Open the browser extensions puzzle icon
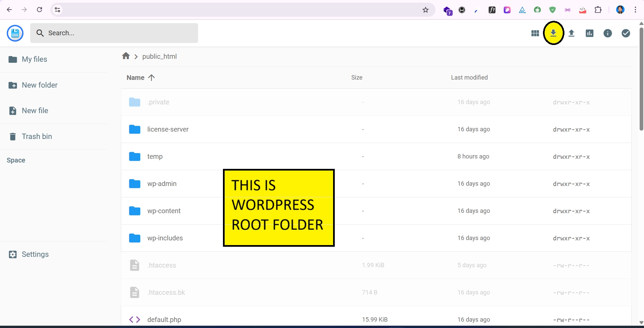Viewport: 644px width, 328px height. tap(598, 10)
